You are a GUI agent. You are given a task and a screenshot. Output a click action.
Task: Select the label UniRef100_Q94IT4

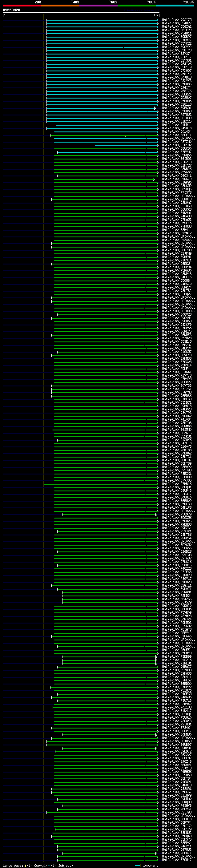pos(177,88)
